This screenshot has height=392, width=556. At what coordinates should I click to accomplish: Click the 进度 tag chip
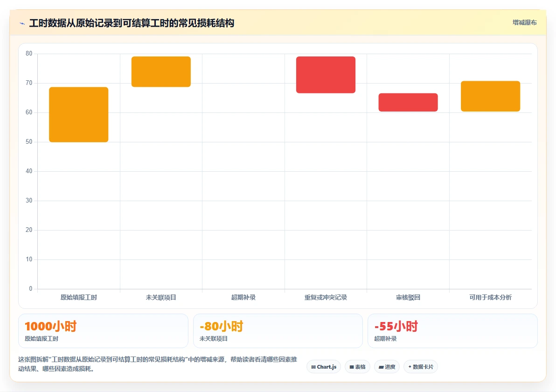point(387,367)
